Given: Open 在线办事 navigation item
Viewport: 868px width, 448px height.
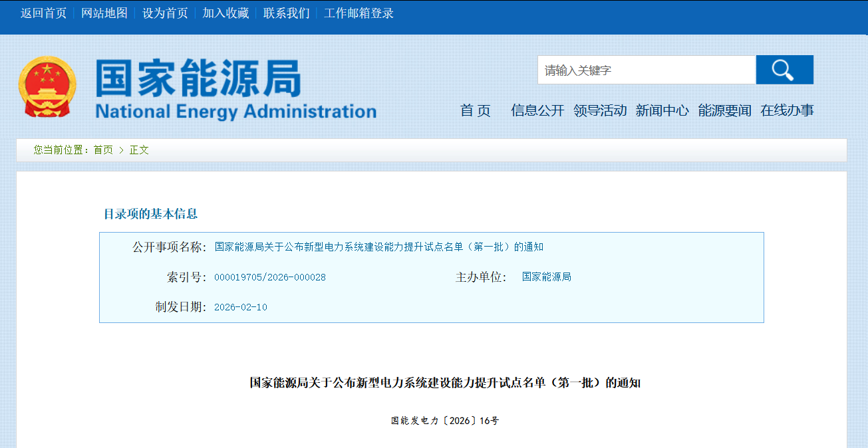Looking at the screenshot, I should (x=787, y=111).
